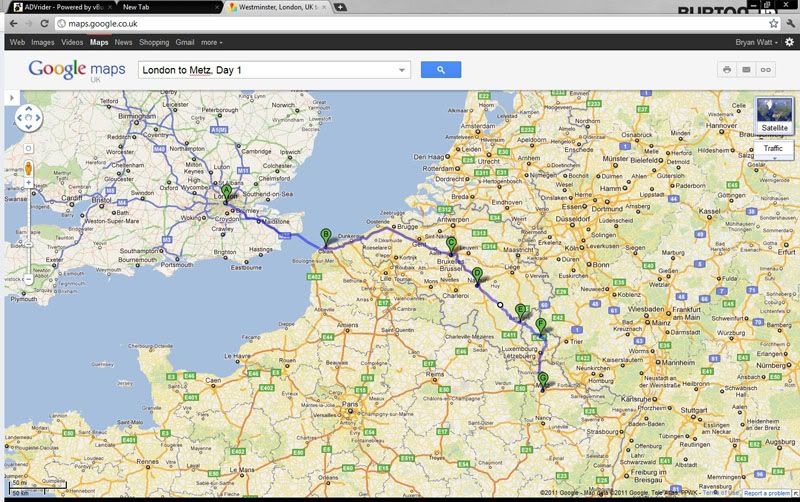Image resolution: width=800 pixels, height=502 pixels.
Task: Select route marker E on the route
Action: coord(520,312)
